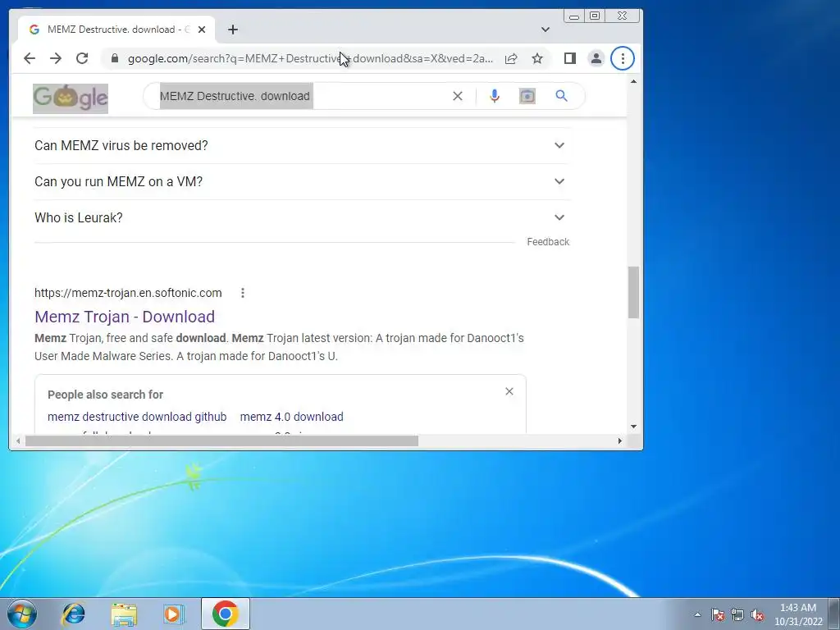This screenshot has width=840, height=630.
Task: Open the Chrome side panel icon
Action: pyautogui.click(x=570, y=58)
